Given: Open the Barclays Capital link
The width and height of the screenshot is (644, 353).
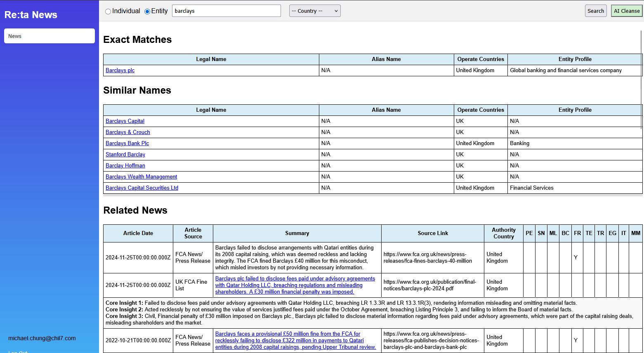Looking at the screenshot, I should [125, 121].
